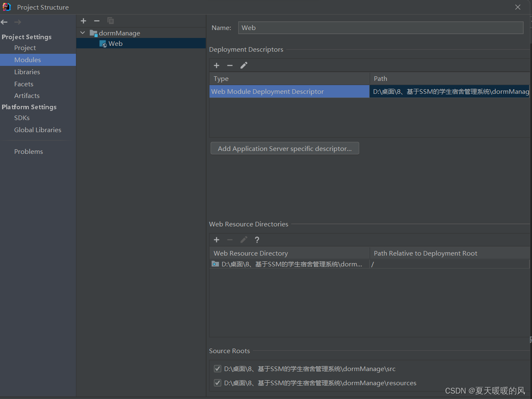Open the Problems view
This screenshot has width=532, height=399.
28,151
